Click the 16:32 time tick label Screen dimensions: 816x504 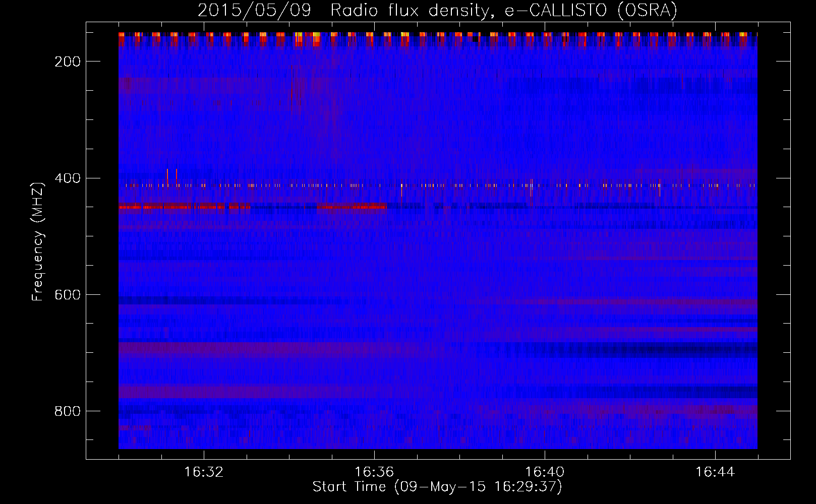click(204, 472)
